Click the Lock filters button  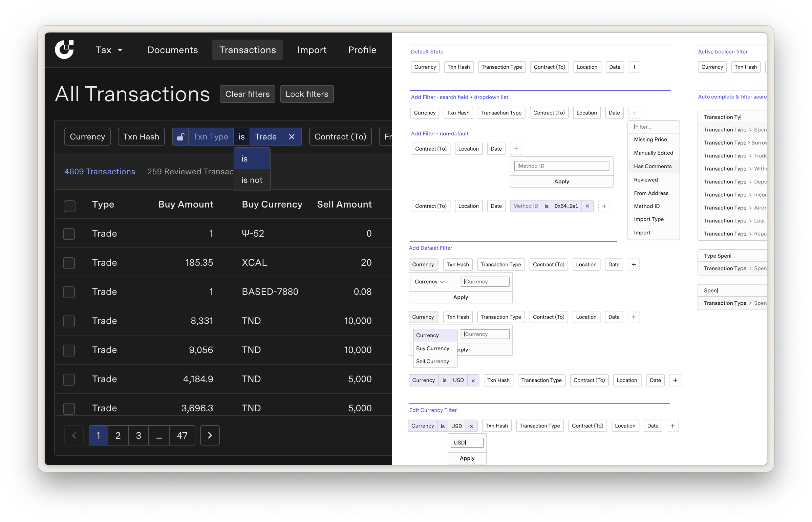coord(307,94)
